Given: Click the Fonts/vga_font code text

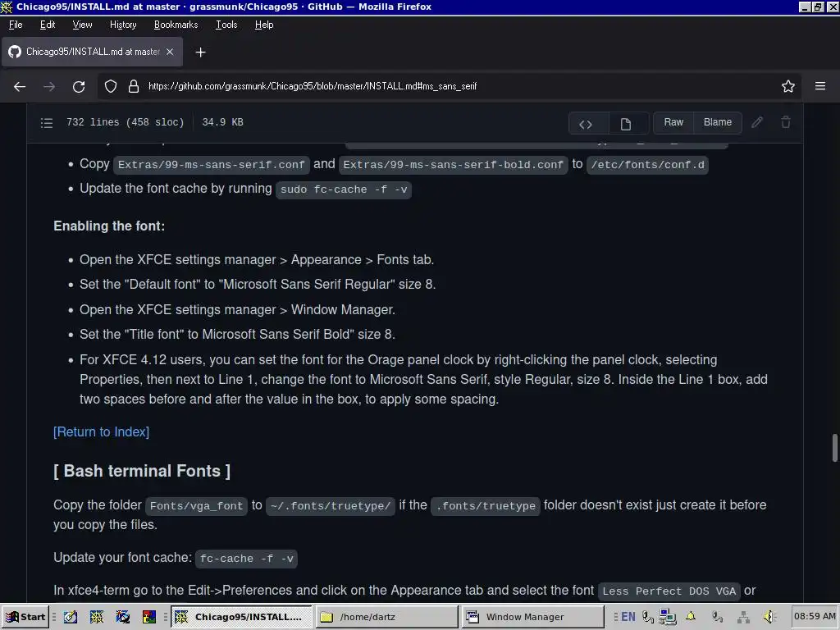Looking at the screenshot, I should click(x=196, y=505).
